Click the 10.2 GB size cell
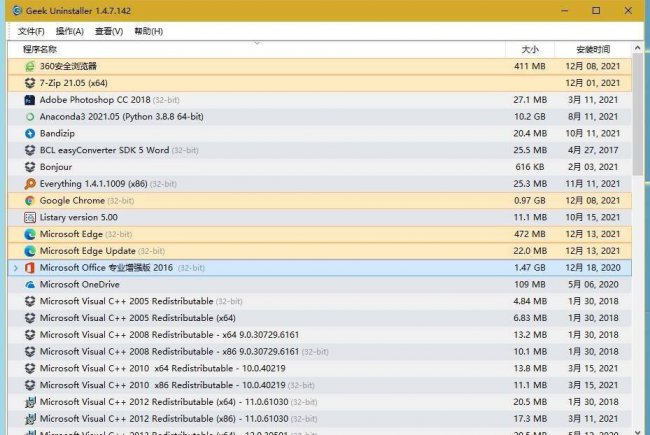Image resolution: width=650 pixels, height=435 pixels. coord(530,117)
